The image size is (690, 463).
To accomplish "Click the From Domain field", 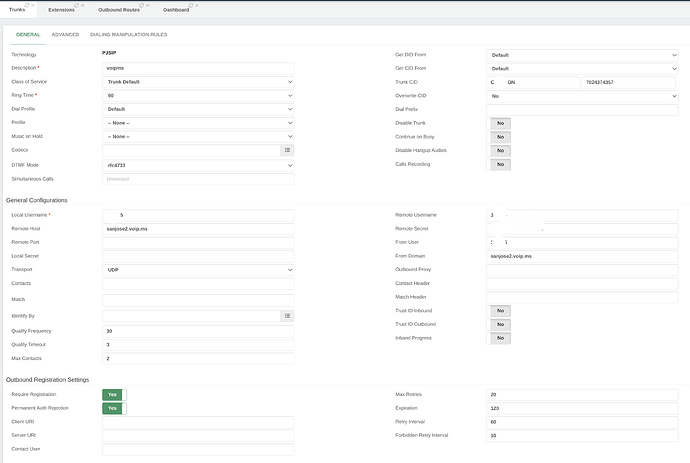I will [x=582, y=256].
